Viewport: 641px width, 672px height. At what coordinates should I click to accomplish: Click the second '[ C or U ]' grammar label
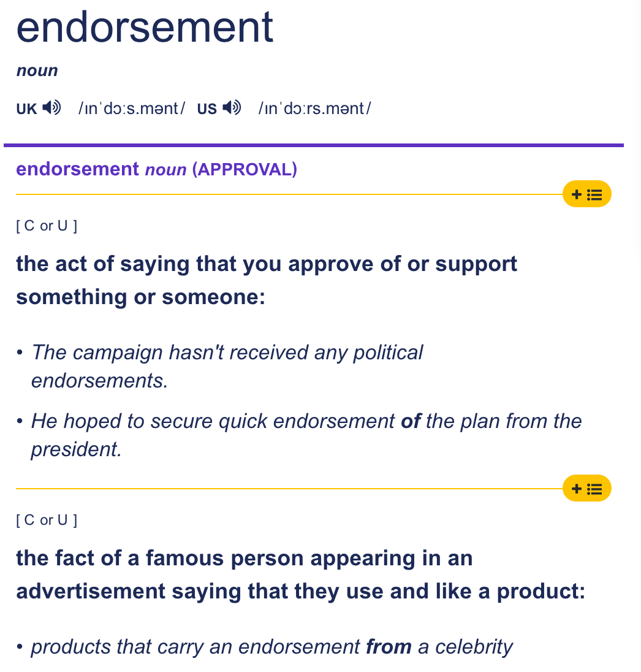[47, 521]
